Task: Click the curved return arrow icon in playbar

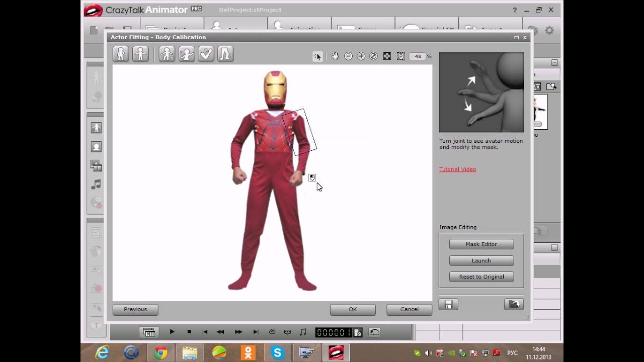Action: pyautogui.click(x=375, y=332)
